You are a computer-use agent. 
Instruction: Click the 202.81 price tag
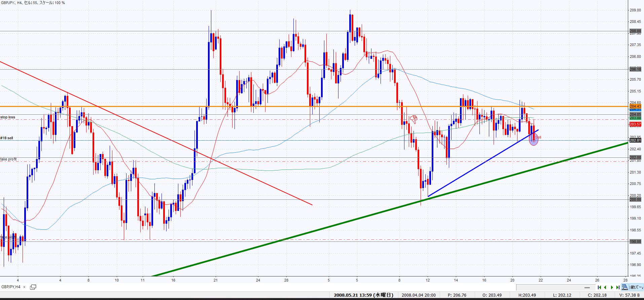(635, 140)
